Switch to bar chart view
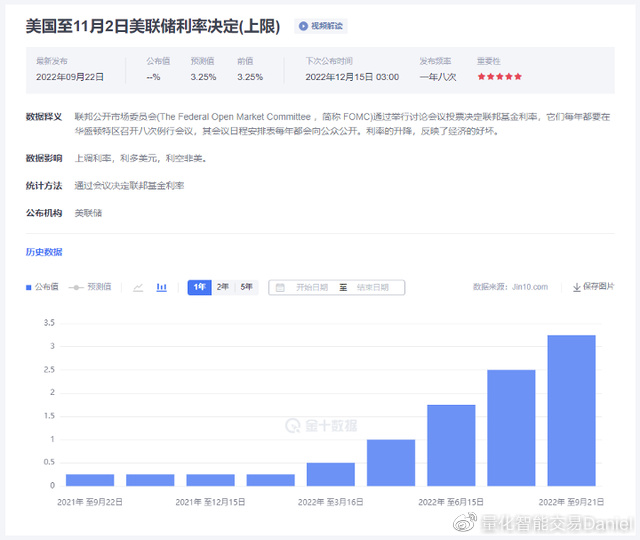640x540 pixels. [162, 287]
